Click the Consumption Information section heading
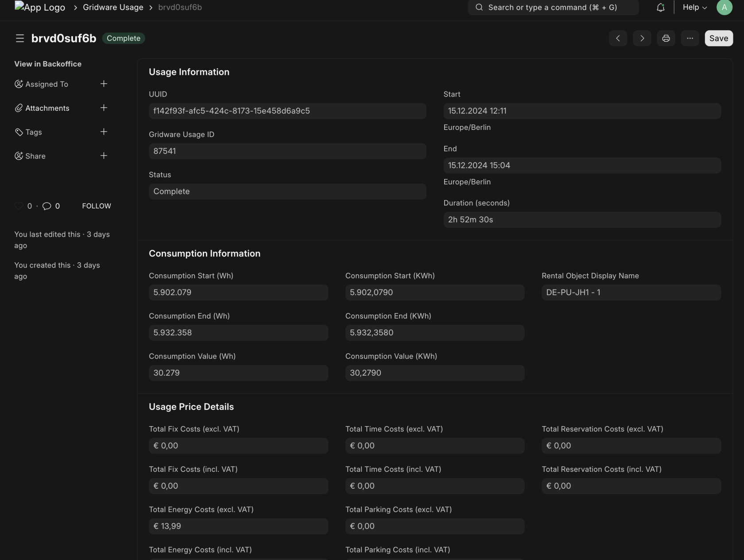The width and height of the screenshot is (744, 560). coord(205,253)
